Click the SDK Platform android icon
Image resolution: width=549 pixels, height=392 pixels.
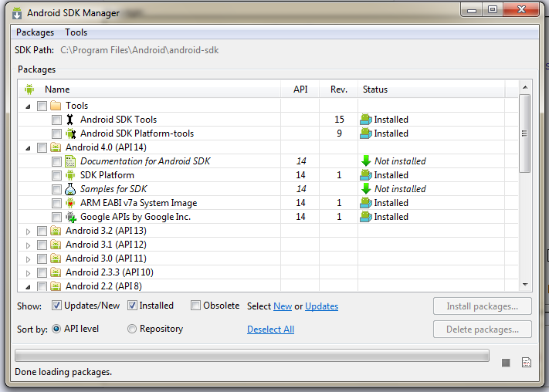pyautogui.click(x=70, y=175)
